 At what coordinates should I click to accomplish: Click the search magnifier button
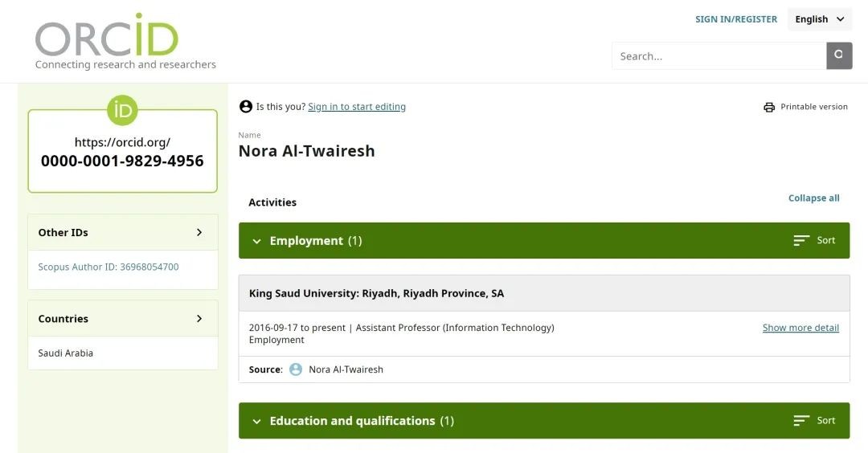pyautogui.click(x=839, y=55)
